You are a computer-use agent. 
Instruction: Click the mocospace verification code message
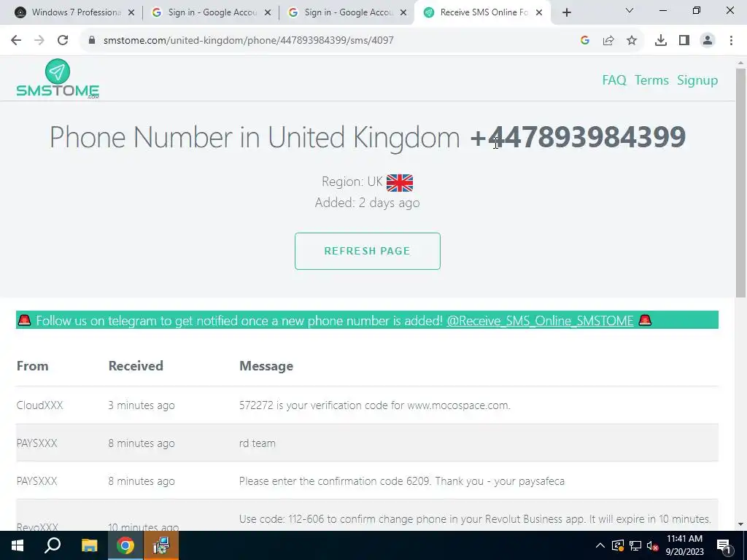click(x=374, y=405)
